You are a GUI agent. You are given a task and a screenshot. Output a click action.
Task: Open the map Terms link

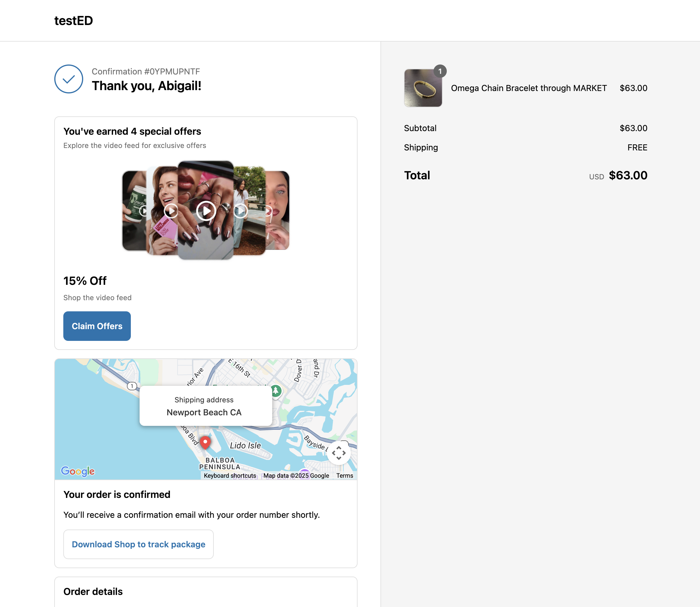coord(345,476)
